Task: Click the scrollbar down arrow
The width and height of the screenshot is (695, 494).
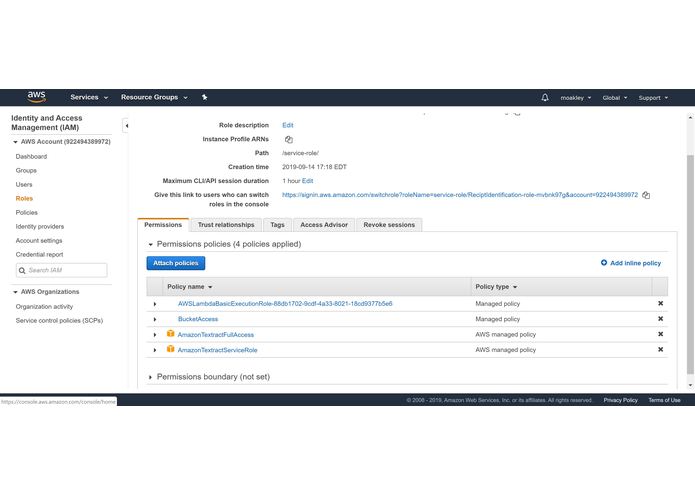Action: 690,386
